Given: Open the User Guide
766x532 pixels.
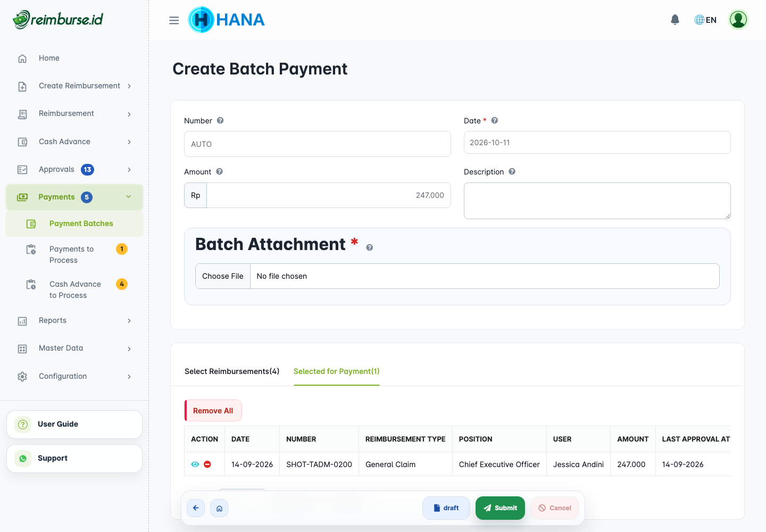Looking at the screenshot, I should coord(74,425).
